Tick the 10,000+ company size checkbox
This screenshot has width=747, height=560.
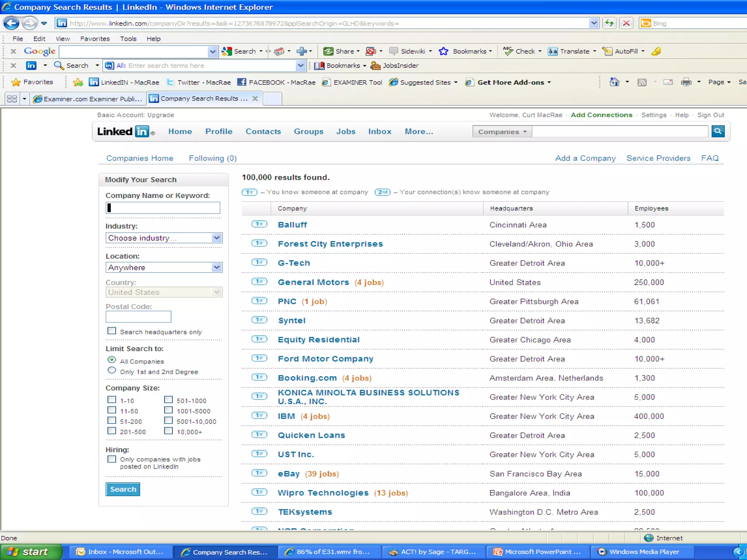pos(168,431)
